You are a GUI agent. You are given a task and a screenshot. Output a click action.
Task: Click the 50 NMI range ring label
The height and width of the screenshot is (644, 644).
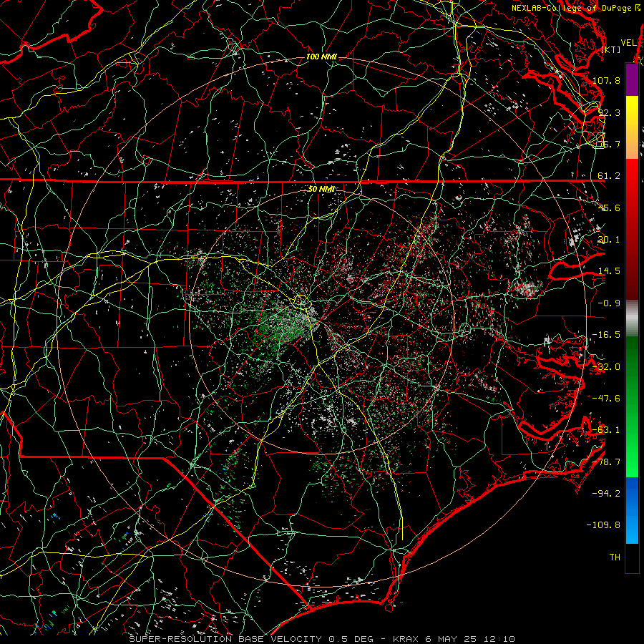[321, 189]
